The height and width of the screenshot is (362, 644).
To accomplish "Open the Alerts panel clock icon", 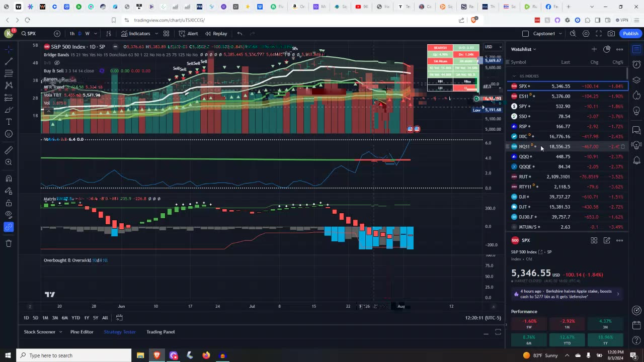I will tap(636, 65).
